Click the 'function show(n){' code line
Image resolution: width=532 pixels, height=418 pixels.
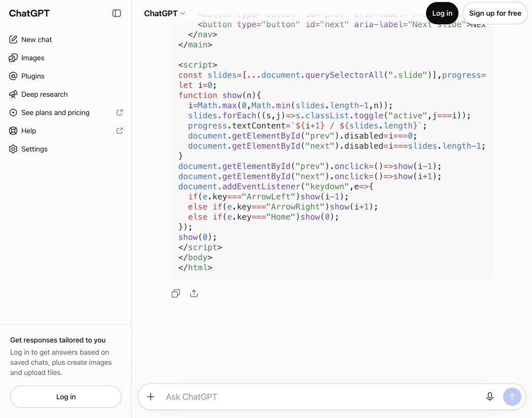click(220, 95)
